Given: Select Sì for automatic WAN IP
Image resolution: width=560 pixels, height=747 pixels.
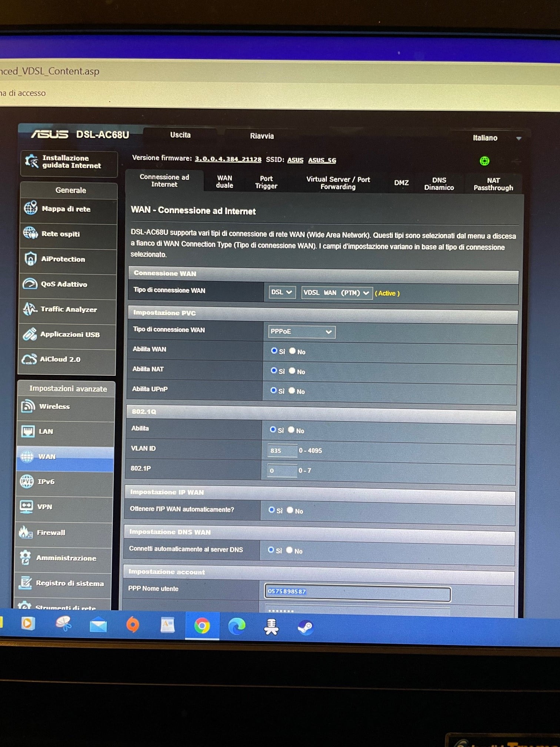Looking at the screenshot, I should coord(271,510).
